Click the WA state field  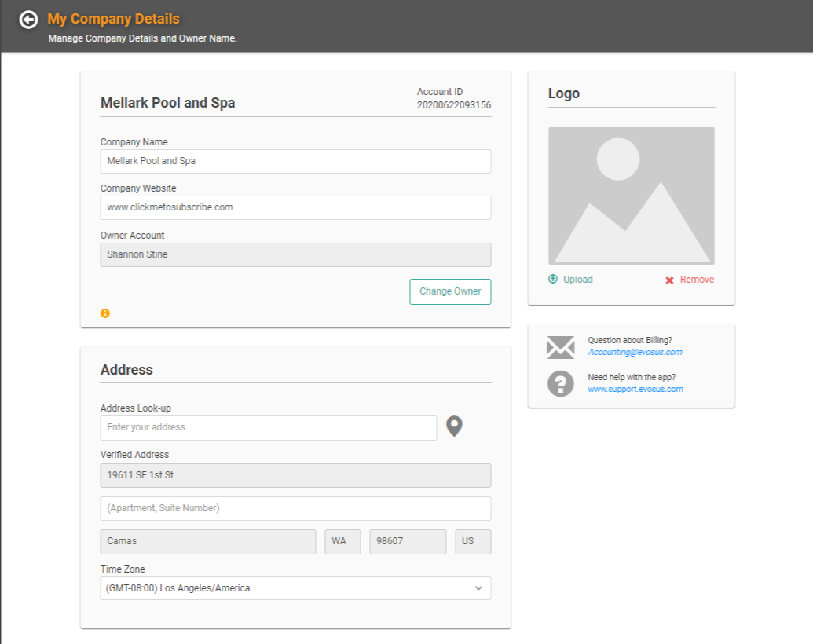342,541
